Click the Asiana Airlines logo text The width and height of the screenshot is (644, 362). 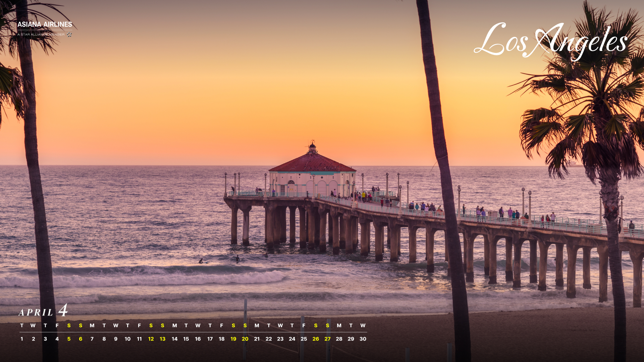pyautogui.click(x=45, y=24)
